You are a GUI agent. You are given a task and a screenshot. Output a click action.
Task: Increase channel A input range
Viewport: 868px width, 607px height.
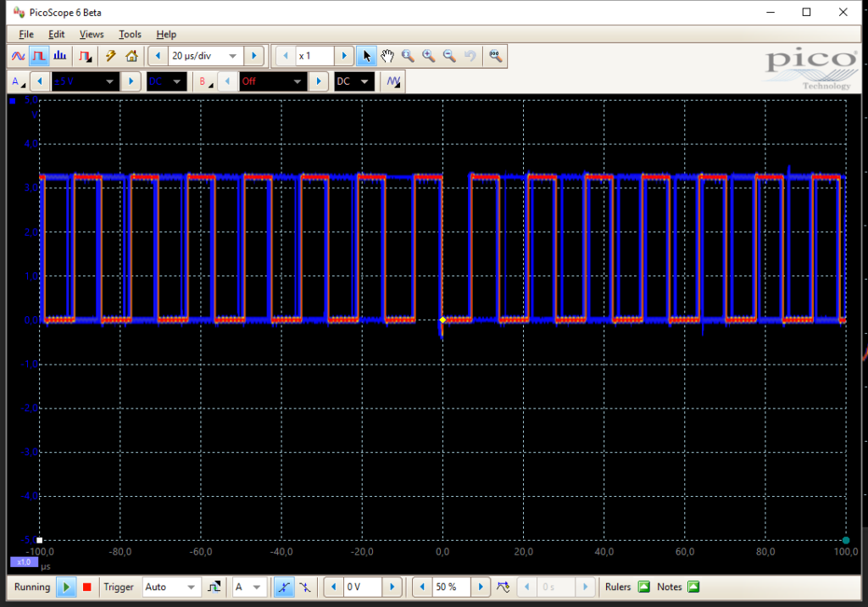131,81
